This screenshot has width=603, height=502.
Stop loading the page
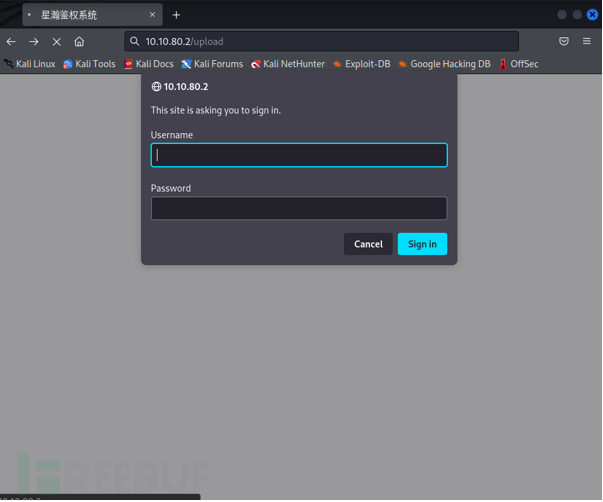click(57, 42)
